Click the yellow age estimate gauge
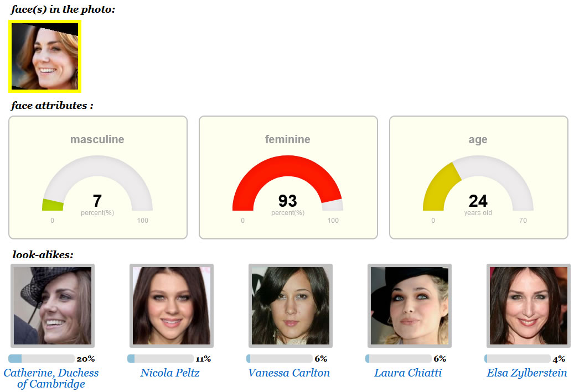 (478, 183)
